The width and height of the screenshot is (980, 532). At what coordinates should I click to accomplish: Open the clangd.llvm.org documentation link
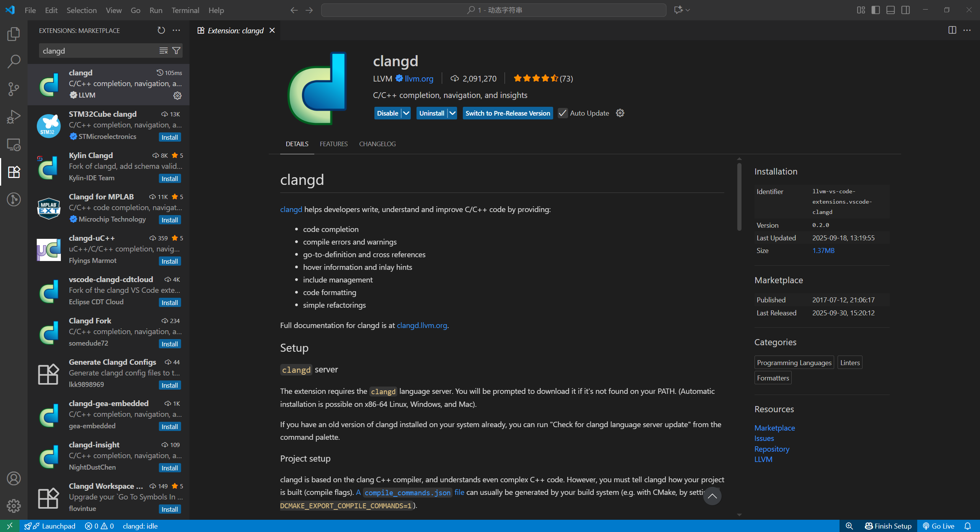pyautogui.click(x=421, y=325)
